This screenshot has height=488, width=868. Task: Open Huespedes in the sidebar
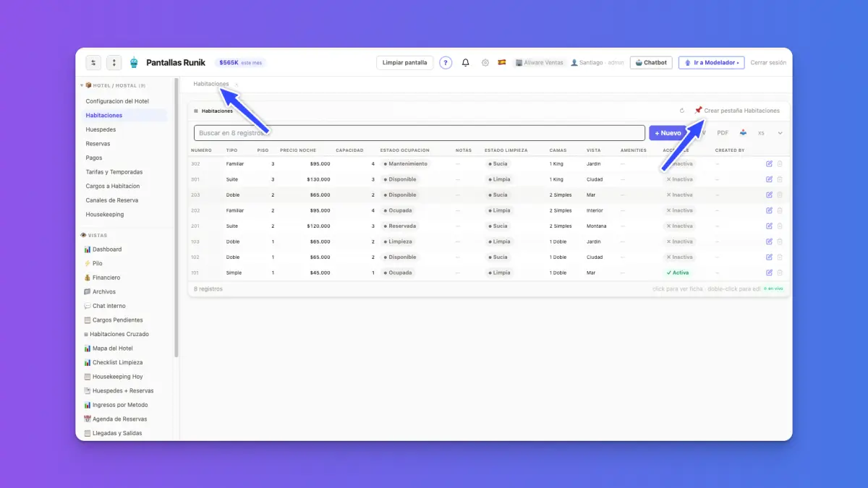(x=101, y=129)
